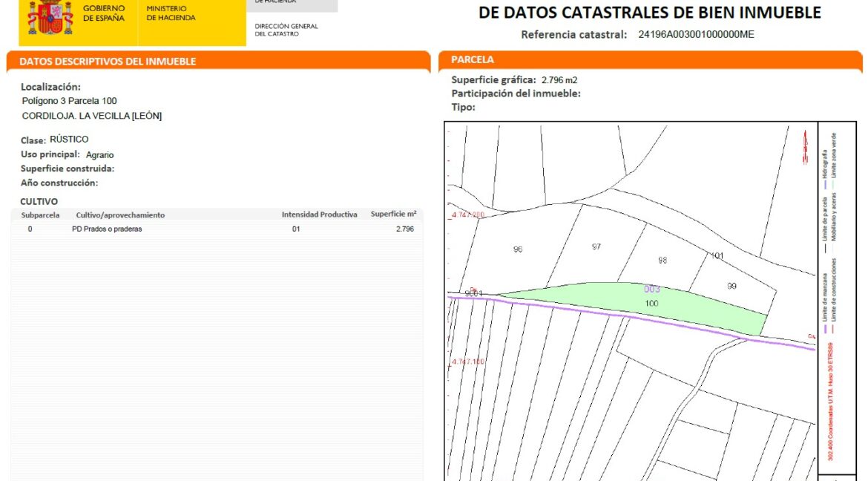Click parcel 97 on the cadastral map
Image resolution: width=868 pixels, height=481 pixels.
tap(596, 246)
